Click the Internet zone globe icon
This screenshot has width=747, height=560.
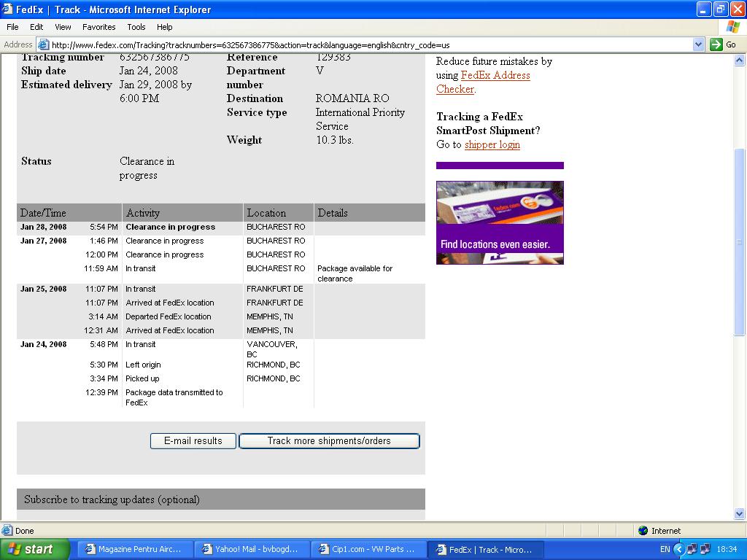coord(643,531)
